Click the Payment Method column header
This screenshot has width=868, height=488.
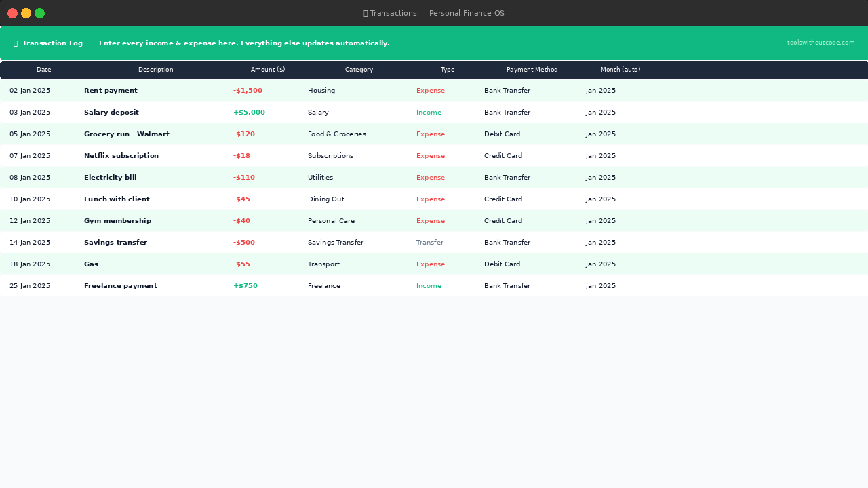pos(532,70)
